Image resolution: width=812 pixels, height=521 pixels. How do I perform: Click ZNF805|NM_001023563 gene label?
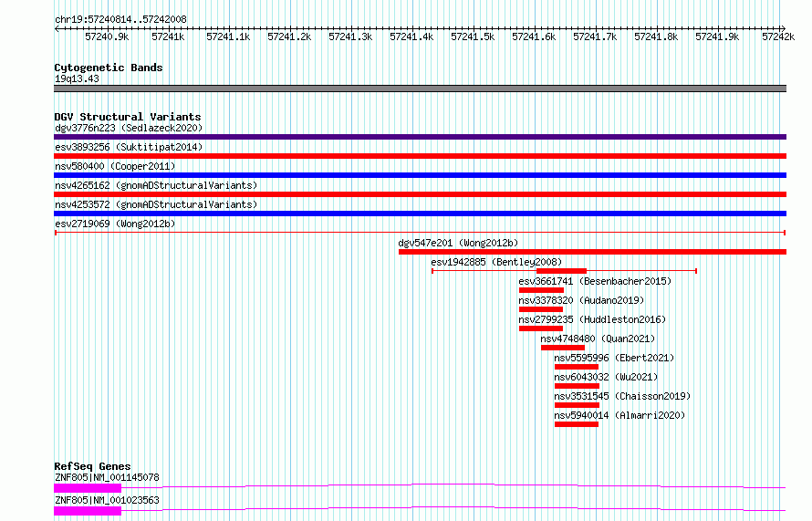point(107,500)
